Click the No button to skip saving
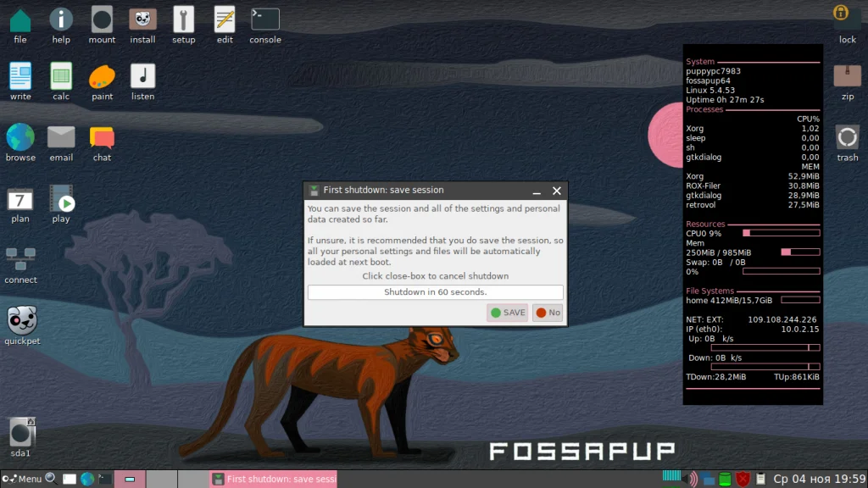This screenshot has height=488, width=868. pos(547,312)
